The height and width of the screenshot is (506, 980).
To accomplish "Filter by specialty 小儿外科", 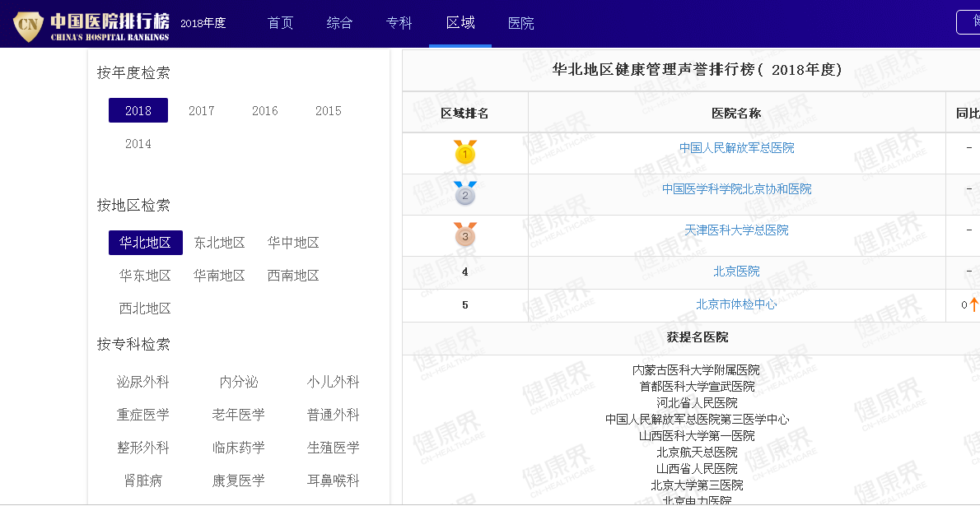I will pyautogui.click(x=334, y=382).
